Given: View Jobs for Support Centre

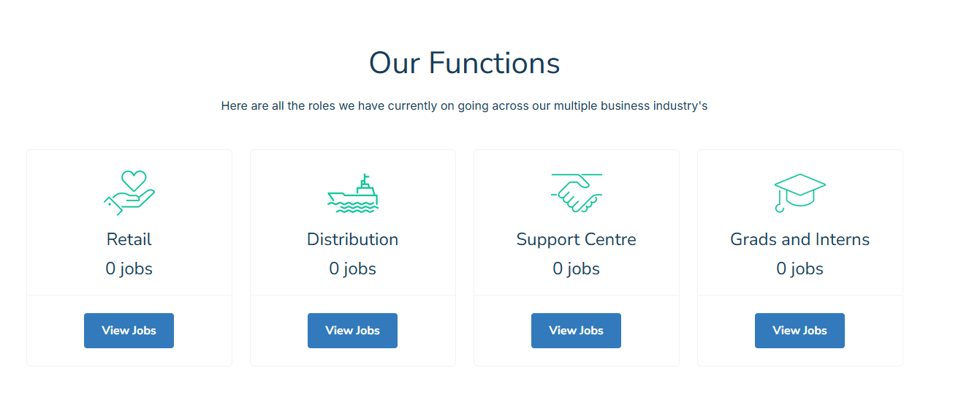Looking at the screenshot, I should [577, 331].
